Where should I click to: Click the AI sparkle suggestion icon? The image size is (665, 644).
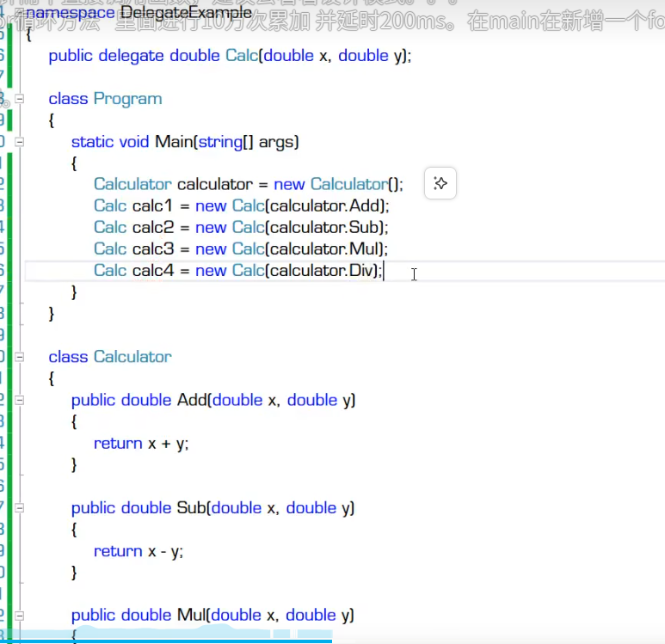pyautogui.click(x=440, y=183)
